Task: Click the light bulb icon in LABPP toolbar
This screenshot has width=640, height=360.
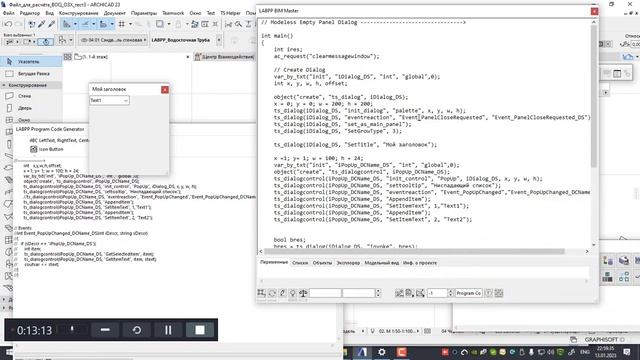Action: (292, 293)
